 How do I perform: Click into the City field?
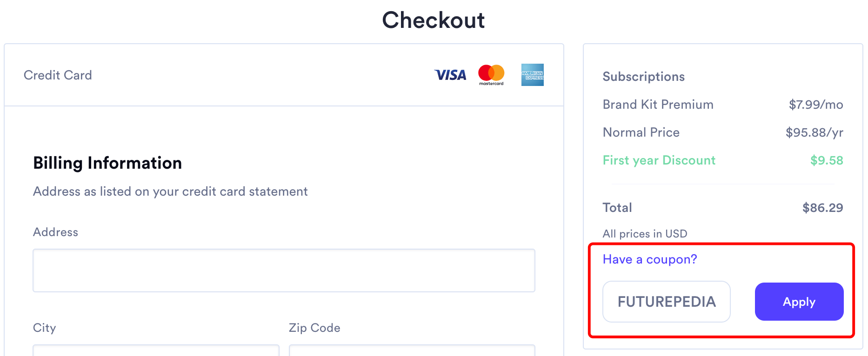coord(156,350)
